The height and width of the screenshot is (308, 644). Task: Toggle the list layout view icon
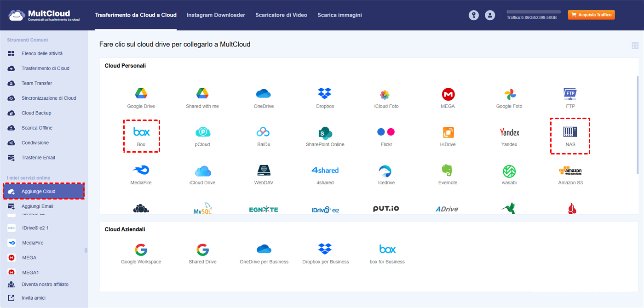click(635, 46)
